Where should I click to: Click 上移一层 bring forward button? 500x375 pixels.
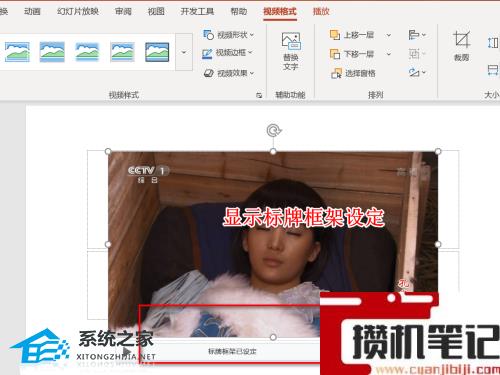pyautogui.click(x=352, y=35)
